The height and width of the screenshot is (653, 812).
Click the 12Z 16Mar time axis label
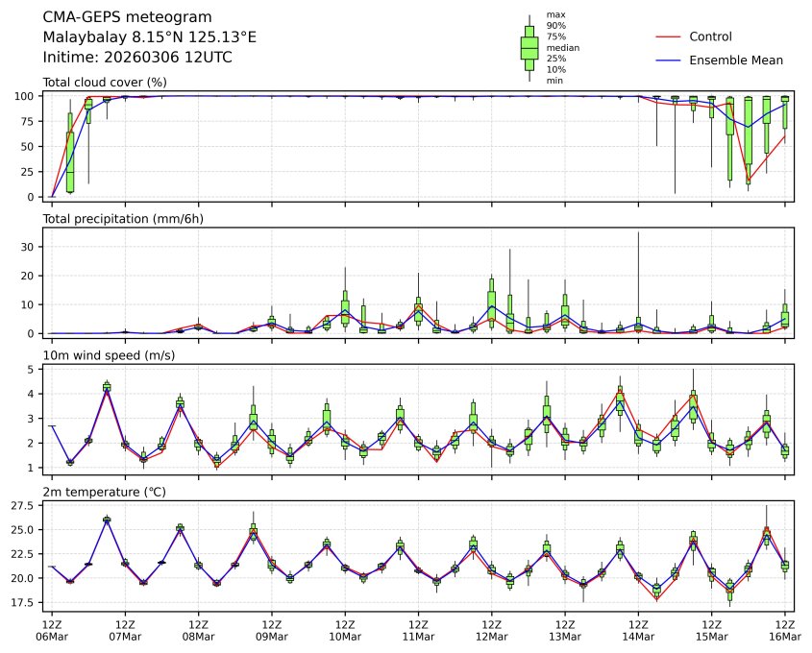784,631
